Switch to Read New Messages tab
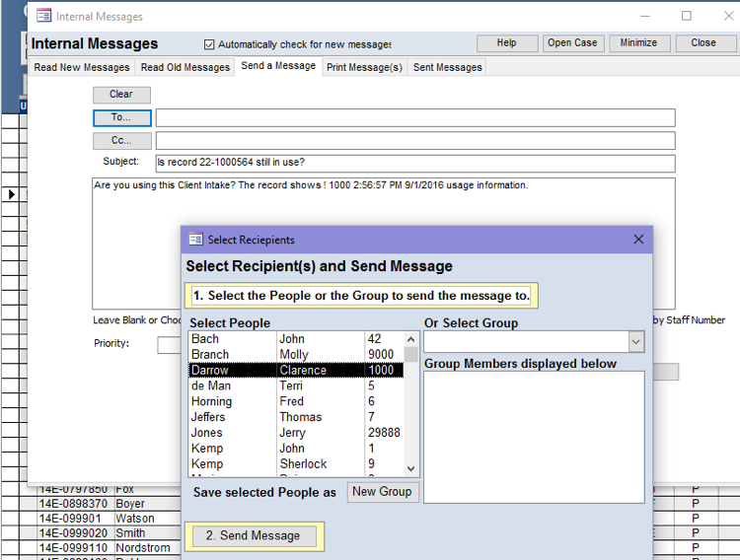 [x=82, y=68]
